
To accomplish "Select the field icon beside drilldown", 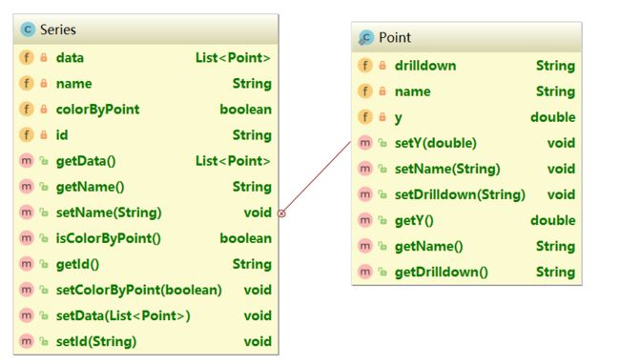I will [365, 66].
